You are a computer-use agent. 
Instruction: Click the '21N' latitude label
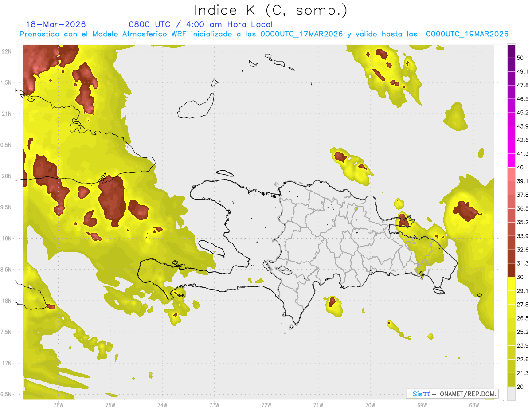click(7, 114)
